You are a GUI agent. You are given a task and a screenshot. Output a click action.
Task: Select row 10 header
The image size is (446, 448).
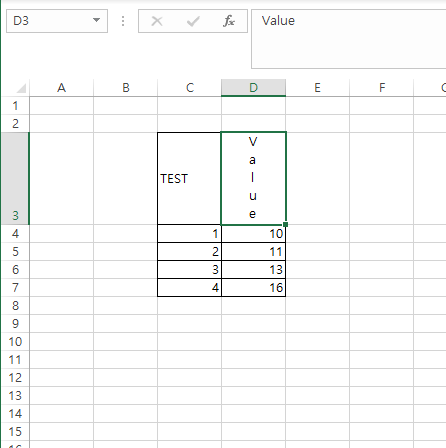15,342
